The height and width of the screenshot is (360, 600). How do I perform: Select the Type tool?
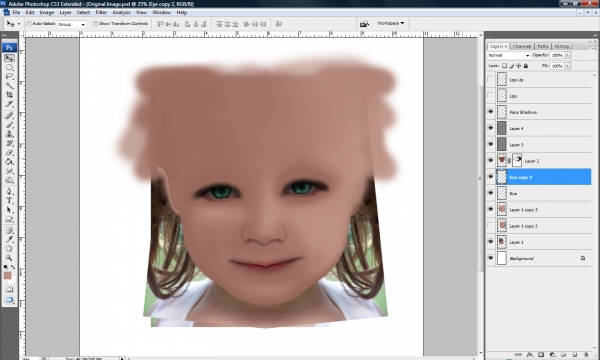pyautogui.click(x=9, y=200)
